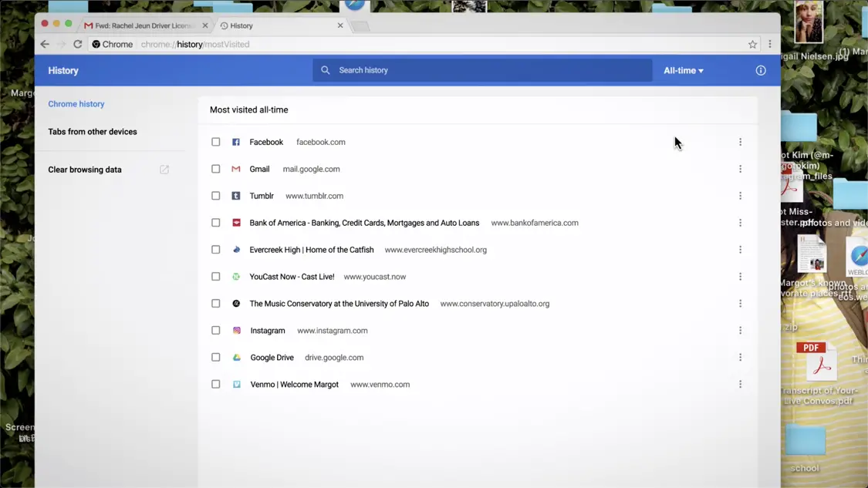Click the Venmo favicon
This screenshot has width=868, height=488.
tap(236, 384)
